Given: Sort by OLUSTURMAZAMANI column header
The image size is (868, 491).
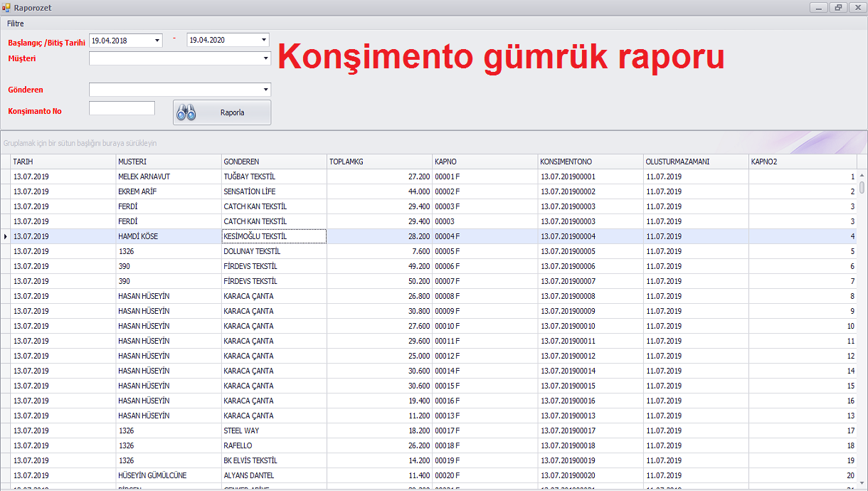Looking at the screenshot, I should click(x=696, y=162).
